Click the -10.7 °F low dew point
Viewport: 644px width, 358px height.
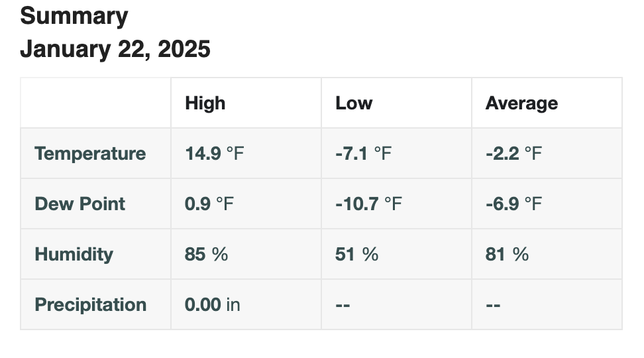(x=368, y=204)
